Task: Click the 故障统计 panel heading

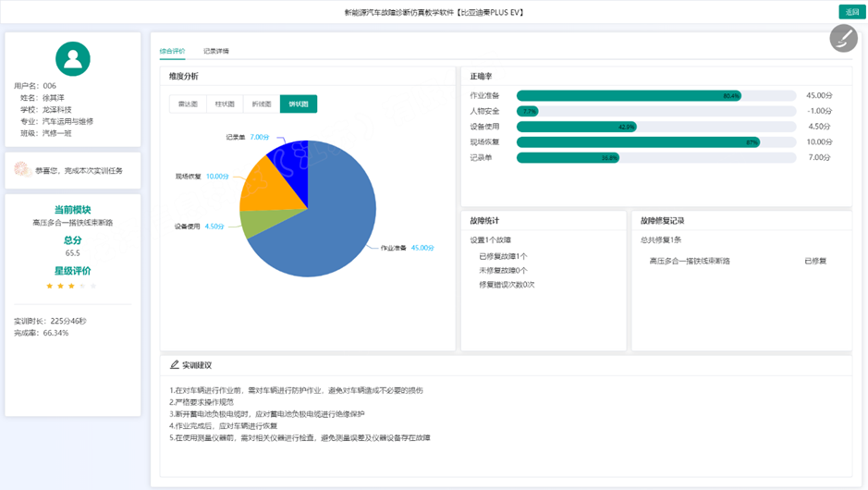Action: [484, 220]
